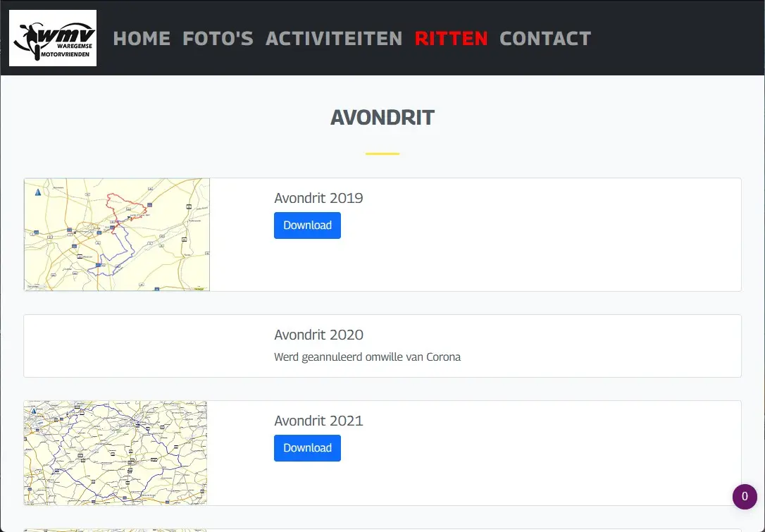The image size is (765, 532).
Task: Download the Avondrit 2021 route
Action: (x=307, y=448)
